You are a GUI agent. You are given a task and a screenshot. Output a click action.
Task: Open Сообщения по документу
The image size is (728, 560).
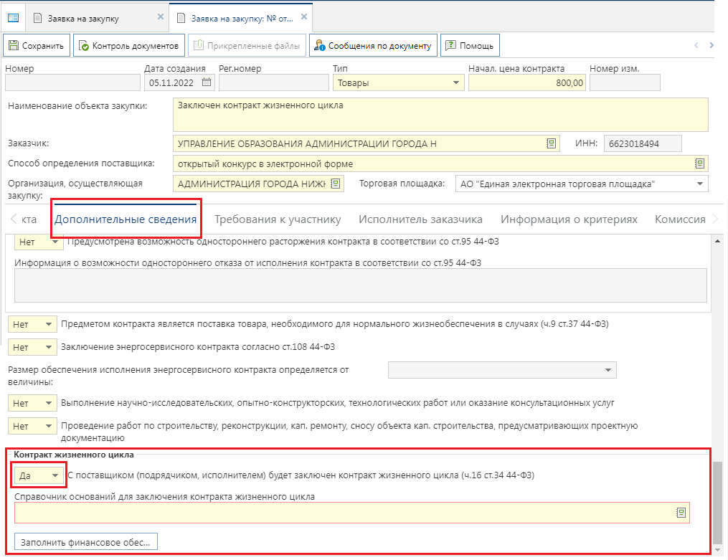[x=373, y=45]
